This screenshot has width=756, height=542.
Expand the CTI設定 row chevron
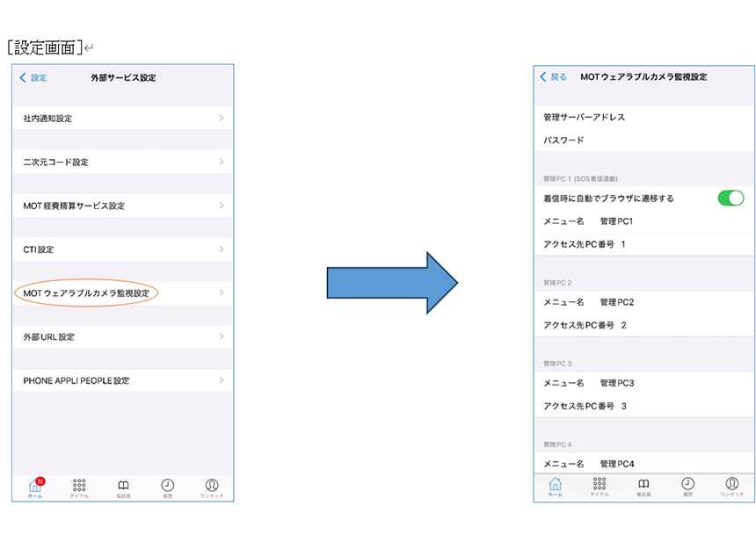tap(221, 249)
